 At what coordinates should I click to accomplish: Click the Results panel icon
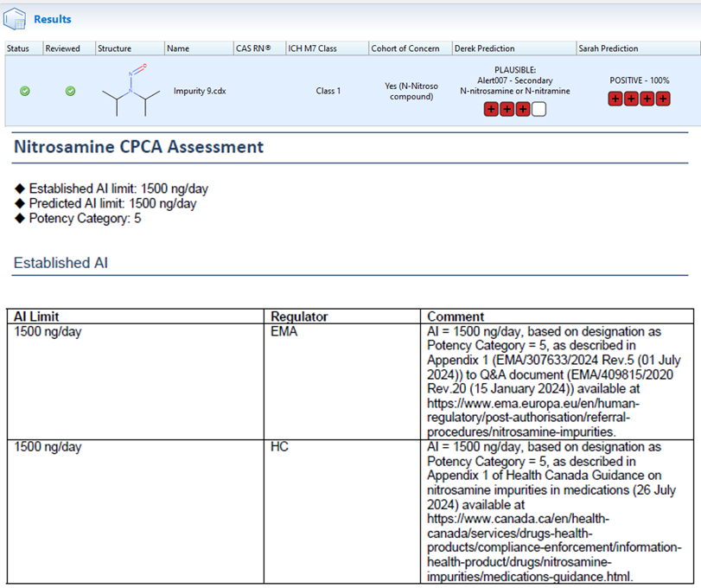tap(15, 19)
